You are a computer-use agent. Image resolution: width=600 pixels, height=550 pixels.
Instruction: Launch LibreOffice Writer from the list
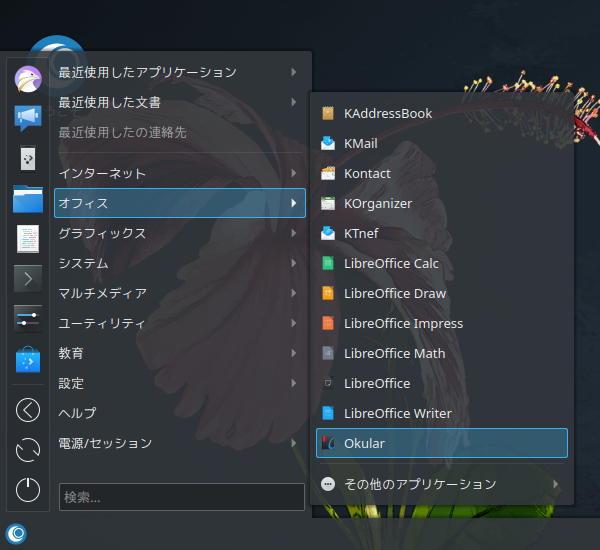pos(442,413)
